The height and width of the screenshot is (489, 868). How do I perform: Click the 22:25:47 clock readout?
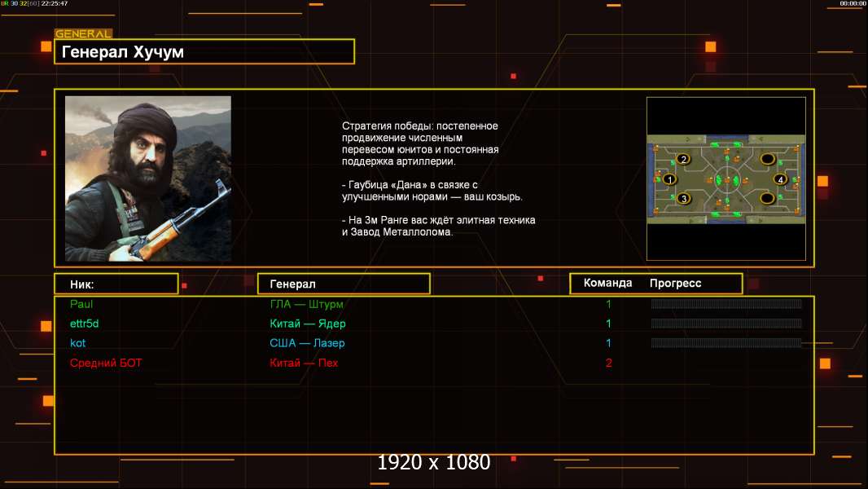pyautogui.click(x=55, y=3)
